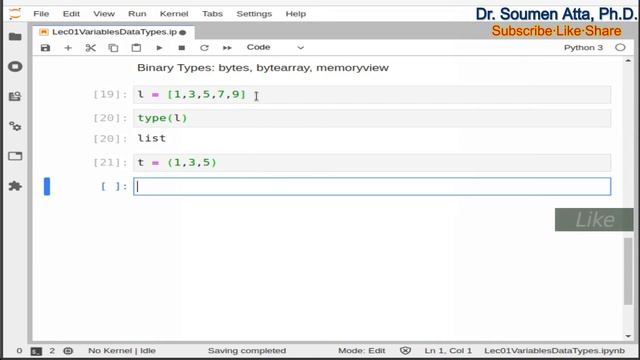This screenshot has width=640, height=360.
Task: Click the Like overlay button
Action: tap(594, 220)
